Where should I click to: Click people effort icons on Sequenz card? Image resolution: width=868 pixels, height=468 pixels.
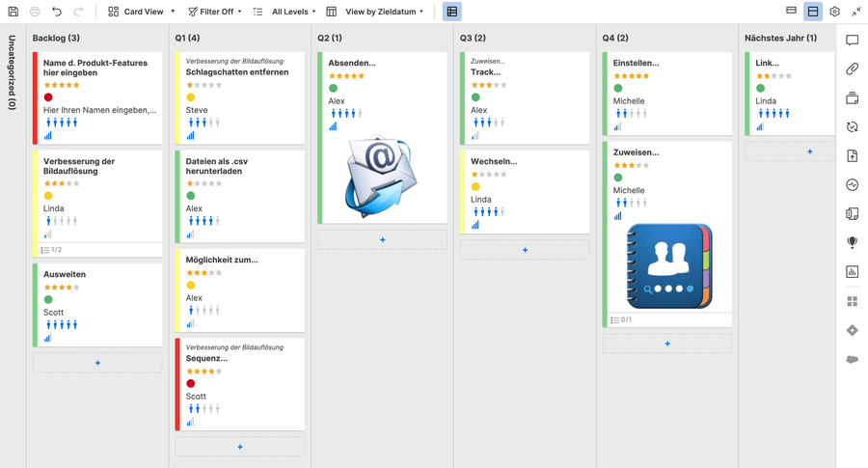click(x=203, y=409)
